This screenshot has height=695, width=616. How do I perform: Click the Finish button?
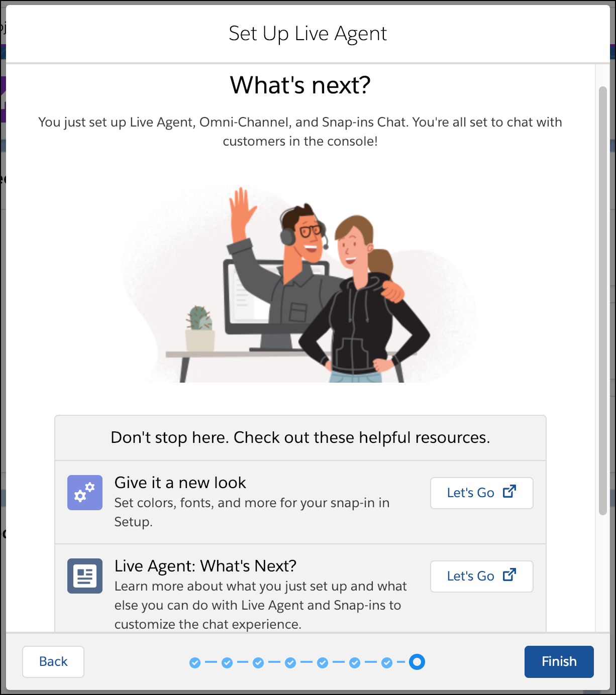coord(559,661)
